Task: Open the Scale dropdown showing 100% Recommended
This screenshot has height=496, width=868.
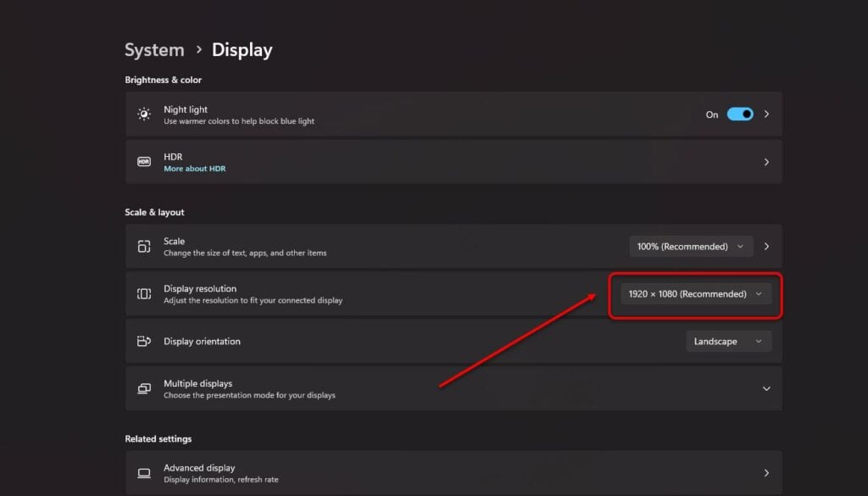Action: click(x=691, y=246)
